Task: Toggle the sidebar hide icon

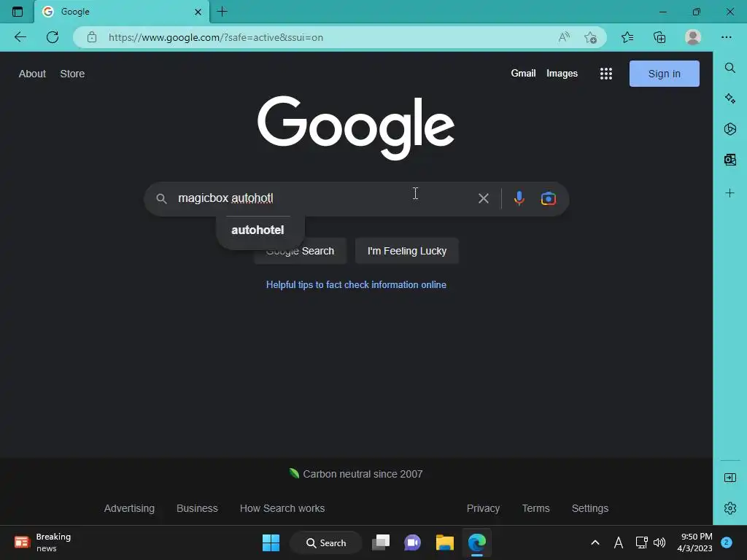Action: (729, 478)
